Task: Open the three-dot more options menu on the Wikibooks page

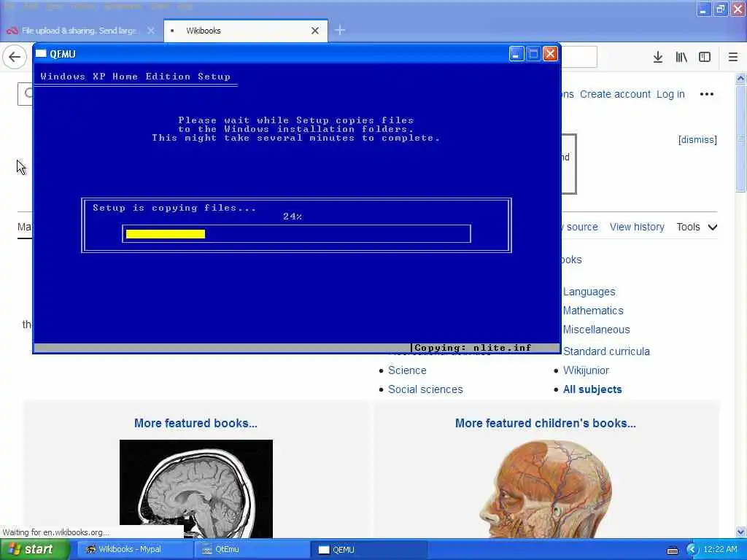Action: (706, 94)
